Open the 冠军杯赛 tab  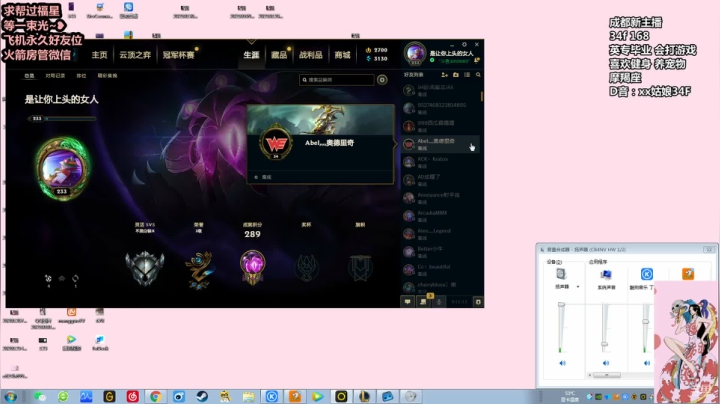tap(178, 55)
